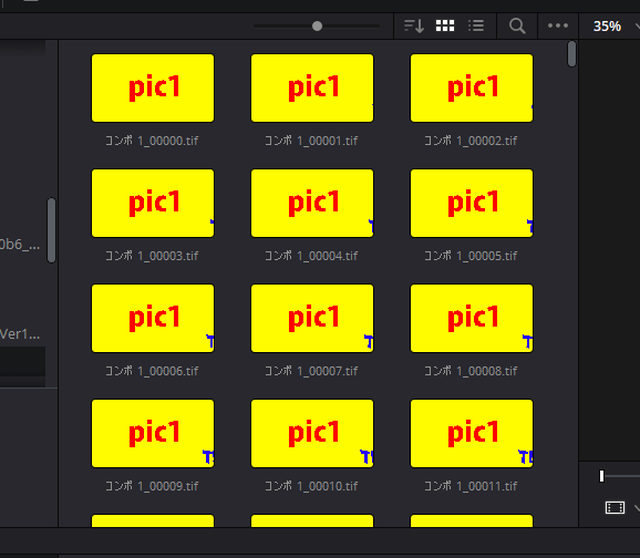Viewport: 640px width, 558px height.
Task: Click the film frame viewer mode icon
Action: (615, 508)
